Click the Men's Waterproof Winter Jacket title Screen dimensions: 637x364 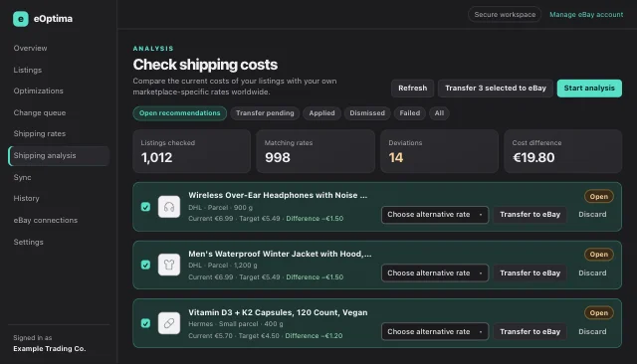click(x=280, y=254)
